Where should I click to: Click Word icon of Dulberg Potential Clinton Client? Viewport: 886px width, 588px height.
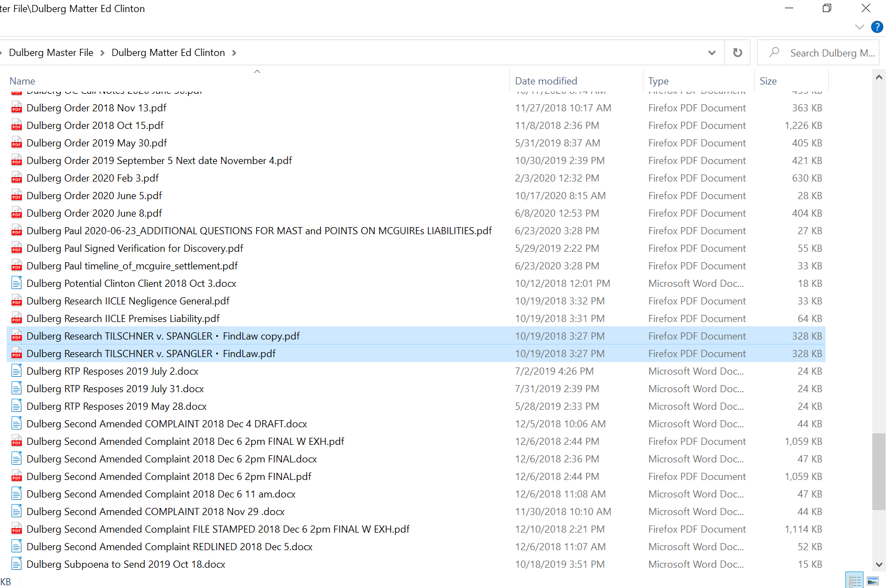pyautogui.click(x=17, y=284)
